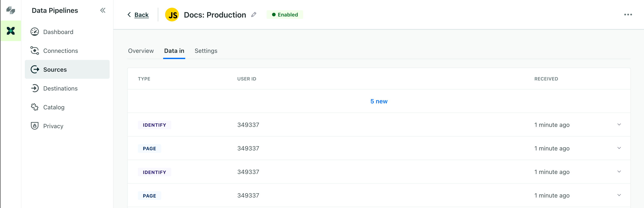This screenshot has height=208, width=644.
Task: Open Catalog in the sidebar
Action: tap(67, 107)
